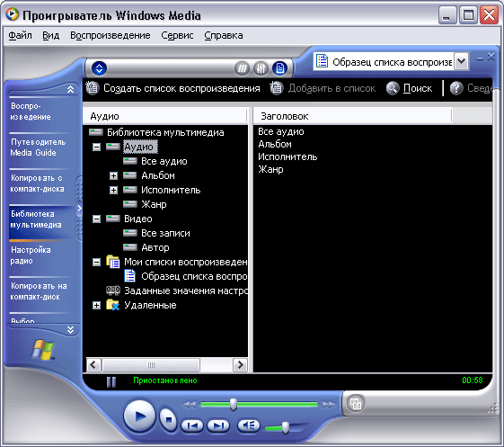This screenshot has height=447, width=504.
Task: Click the Windows logo in the taskbar
Action: click(x=43, y=350)
